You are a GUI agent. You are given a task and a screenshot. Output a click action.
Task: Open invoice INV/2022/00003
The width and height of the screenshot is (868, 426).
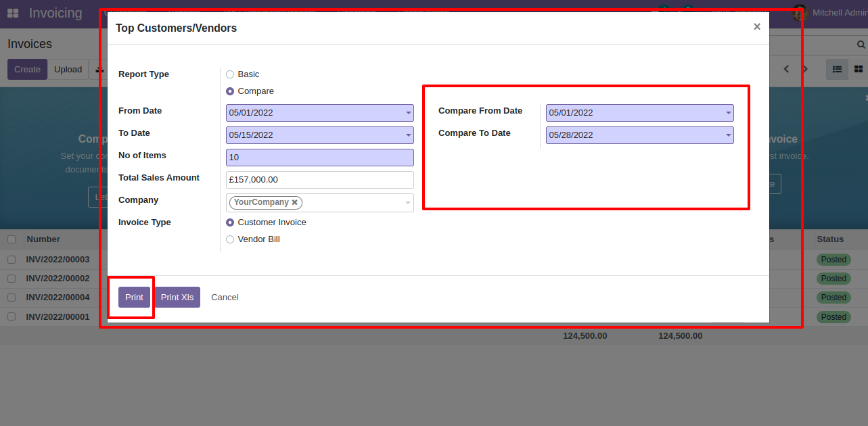58,260
